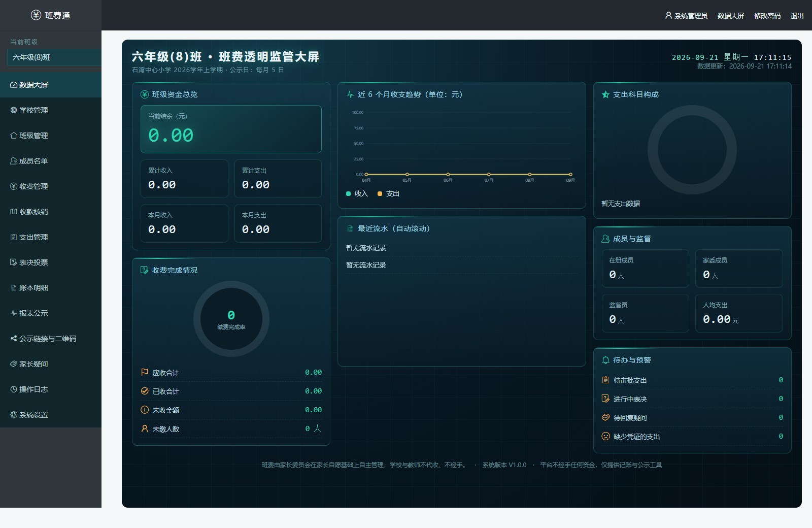
Task: Click the 累计收入 card
Action: 184,179
